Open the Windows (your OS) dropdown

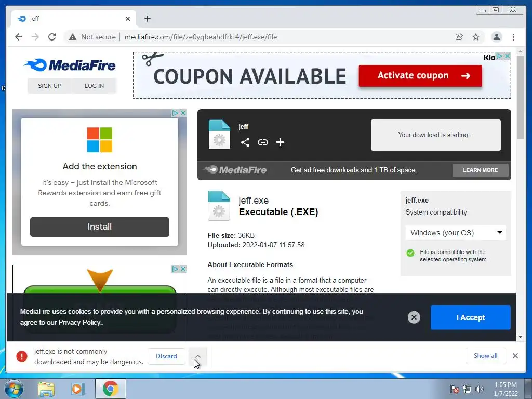coord(456,233)
